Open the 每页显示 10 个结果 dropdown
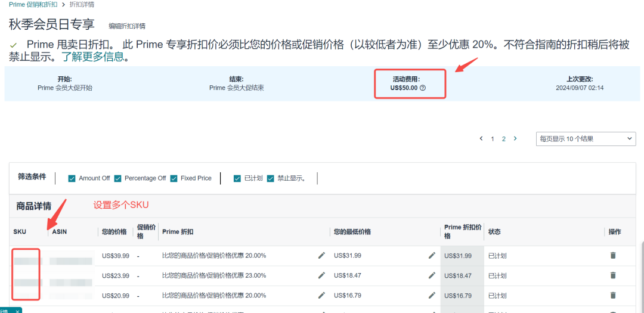 coord(586,139)
